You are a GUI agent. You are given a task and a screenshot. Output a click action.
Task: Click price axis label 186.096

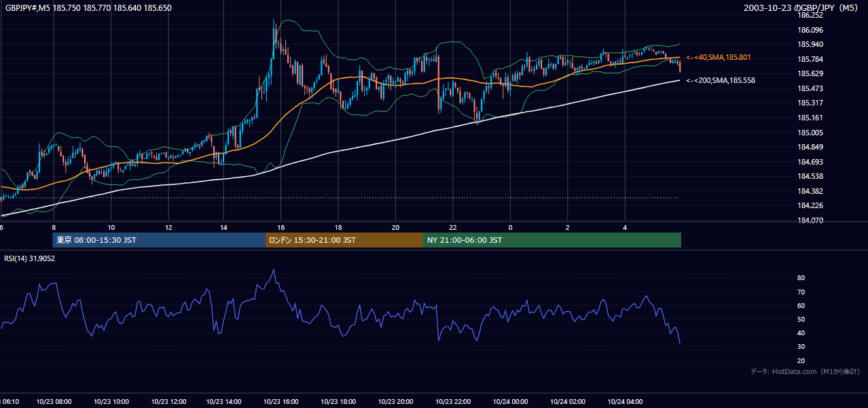click(810, 30)
